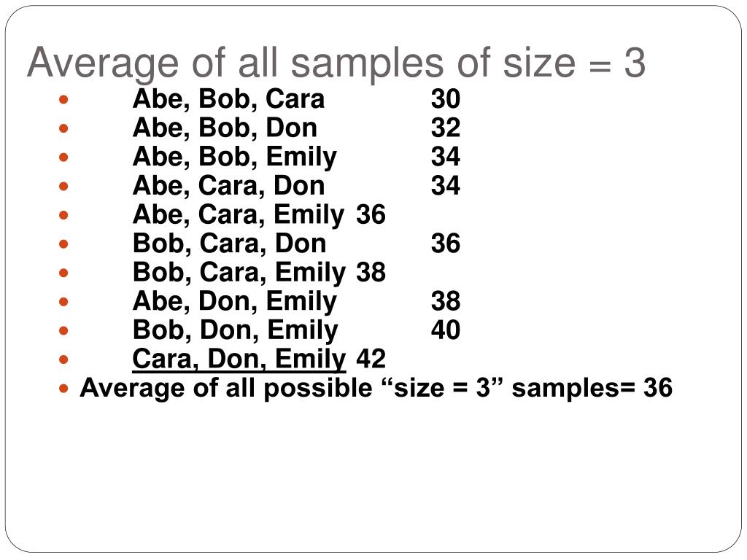The height and width of the screenshot is (560, 747).
Task: Click the summary line 'samples= 36'
Action: pos(592,388)
